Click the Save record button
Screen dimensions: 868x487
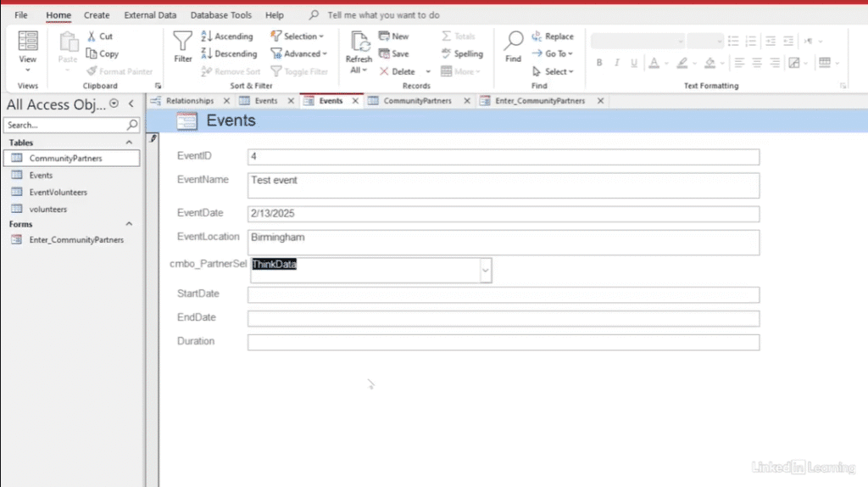393,53
